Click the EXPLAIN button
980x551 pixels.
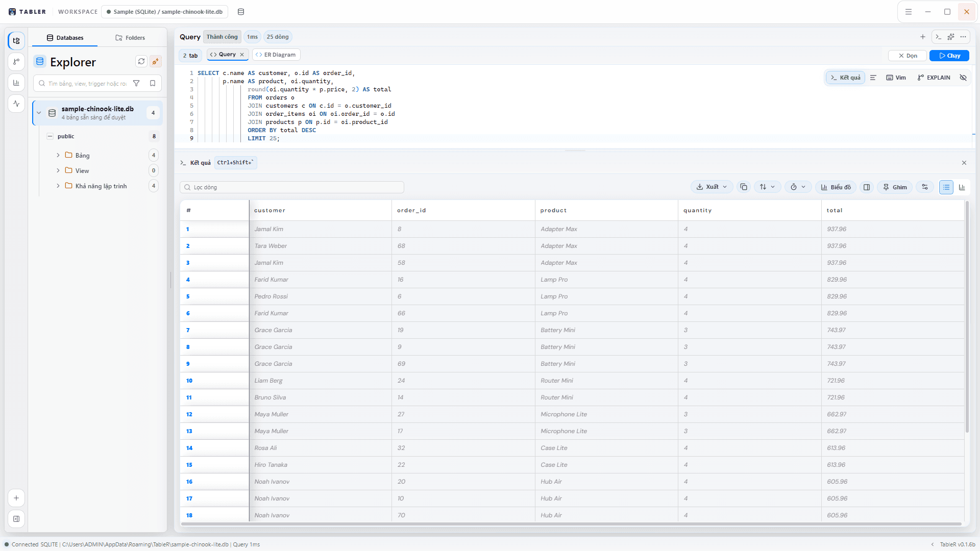934,78
